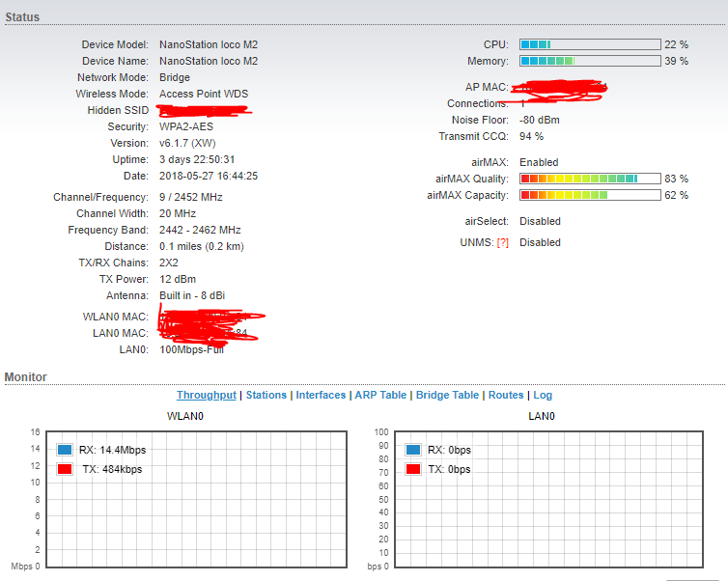Image resolution: width=728 pixels, height=581 pixels.
Task: Select the NanoStation loco M2 device model value
Action: click(209, 44)
